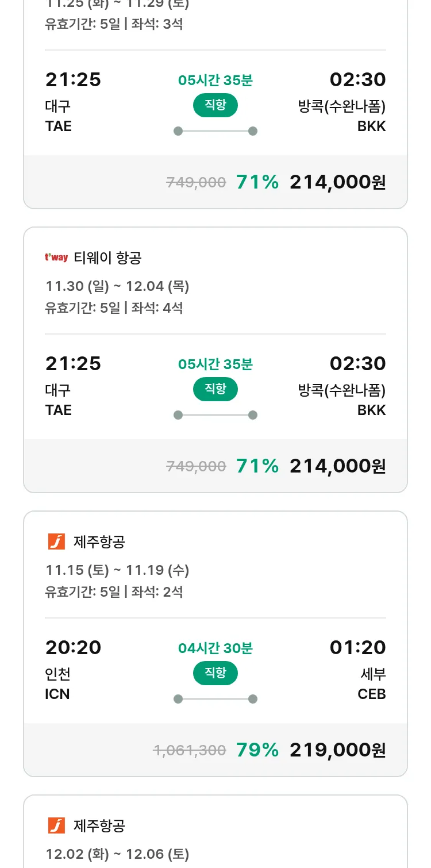The width and height of the screenshot is (431, 868).
Task: Click the 01:20 Cebu CEB arrival time
Action: coord(357,647)
